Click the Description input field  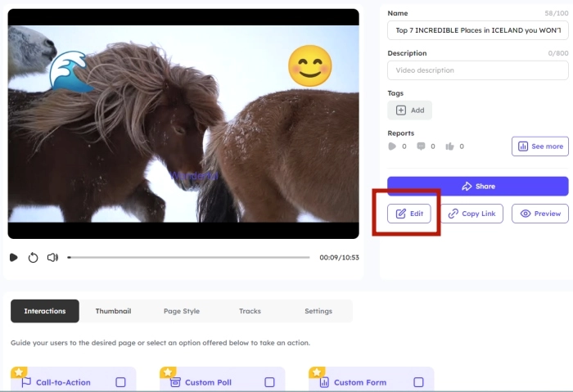477,70
